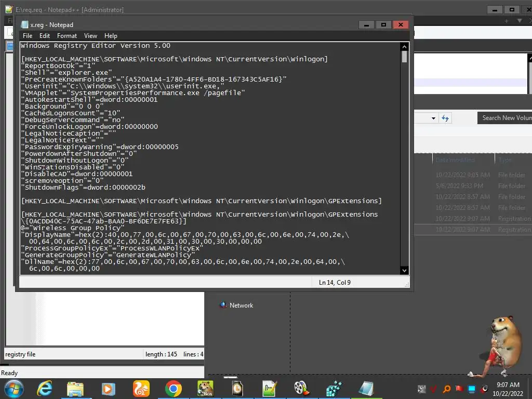Click the 'length : 145' status field

pos(161,354)
